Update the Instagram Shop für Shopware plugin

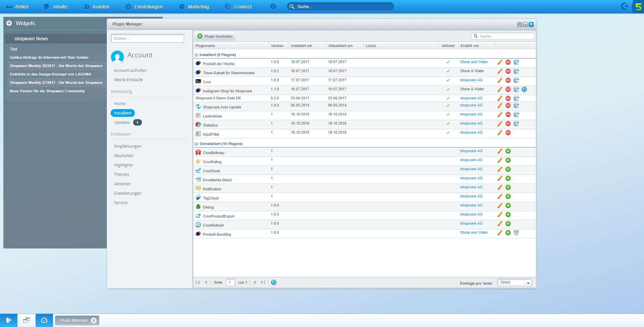524,89
